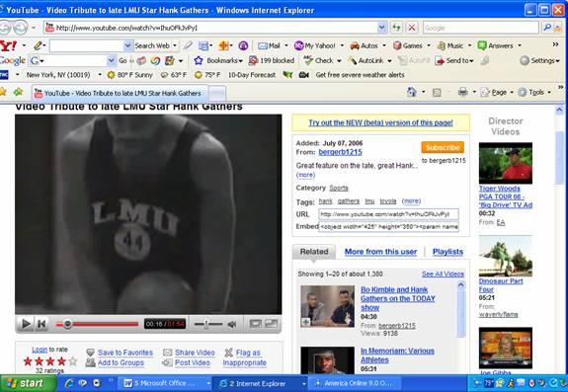Open the Yahoo Mail toolbar button

(269, 46)
